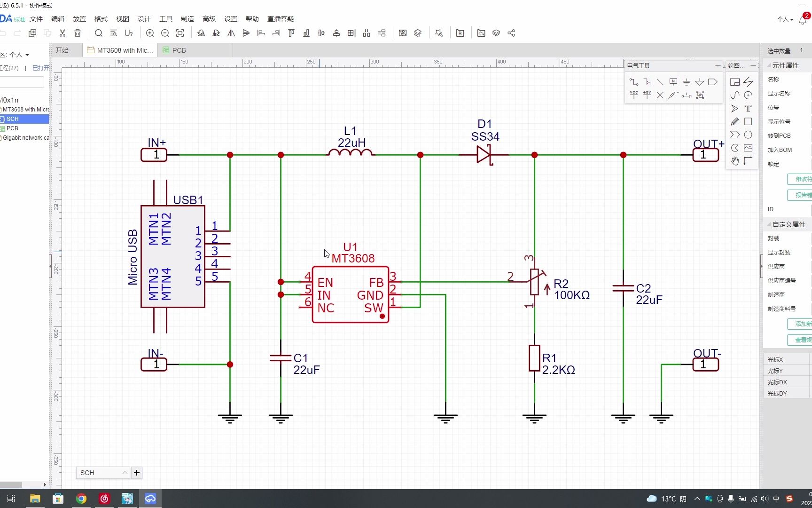812x508 pixels.
Task: Open File Explorer from the taskbar
Action: [x=35, y=499]
